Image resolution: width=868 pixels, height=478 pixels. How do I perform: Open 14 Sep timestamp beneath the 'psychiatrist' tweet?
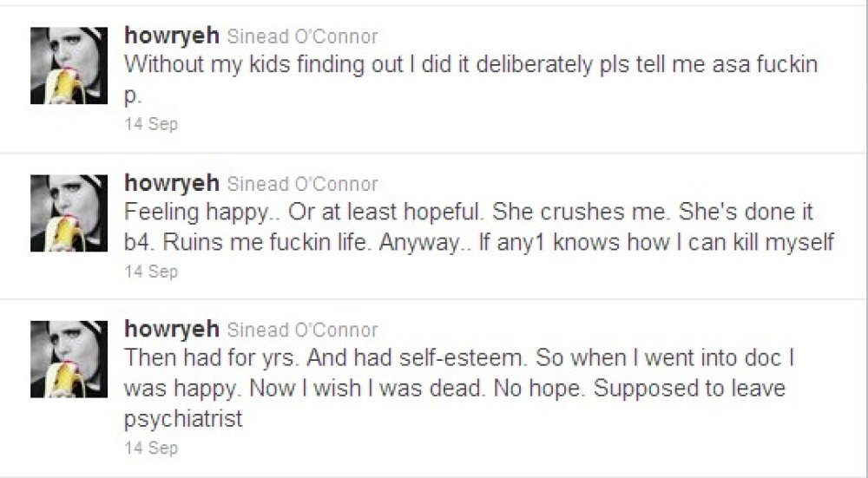tap(151, 449)
